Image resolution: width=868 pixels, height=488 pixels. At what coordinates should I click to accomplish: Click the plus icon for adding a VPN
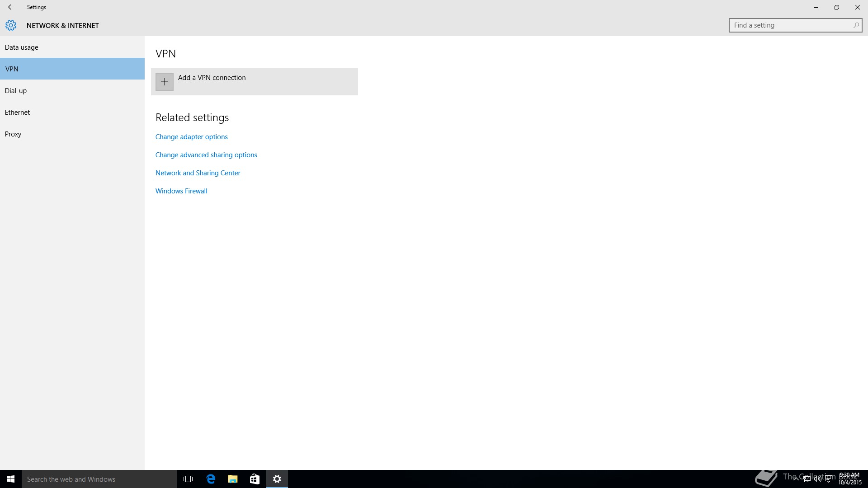click(164, 82)
